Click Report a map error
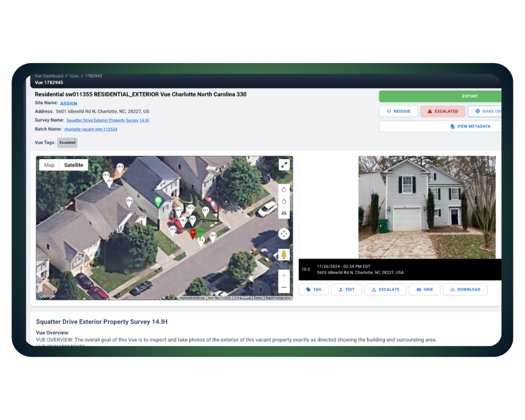Image resolution: width=525 pixels, height=420 pixels. click(278, 298)
